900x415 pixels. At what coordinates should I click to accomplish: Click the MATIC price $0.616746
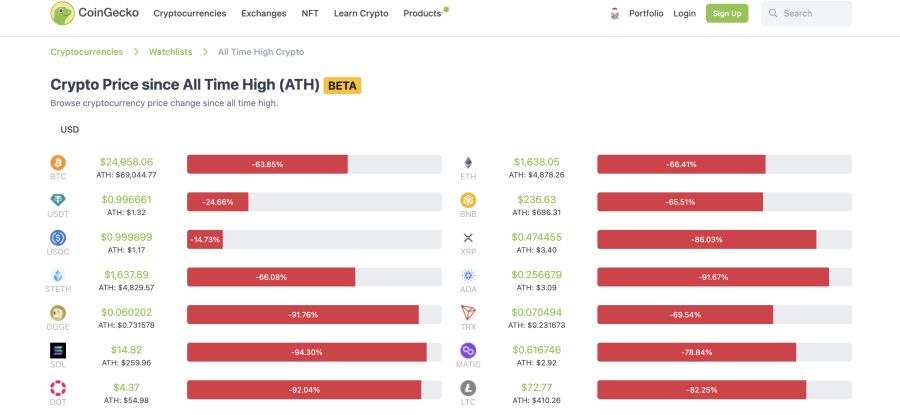click(x=537, y=350)
